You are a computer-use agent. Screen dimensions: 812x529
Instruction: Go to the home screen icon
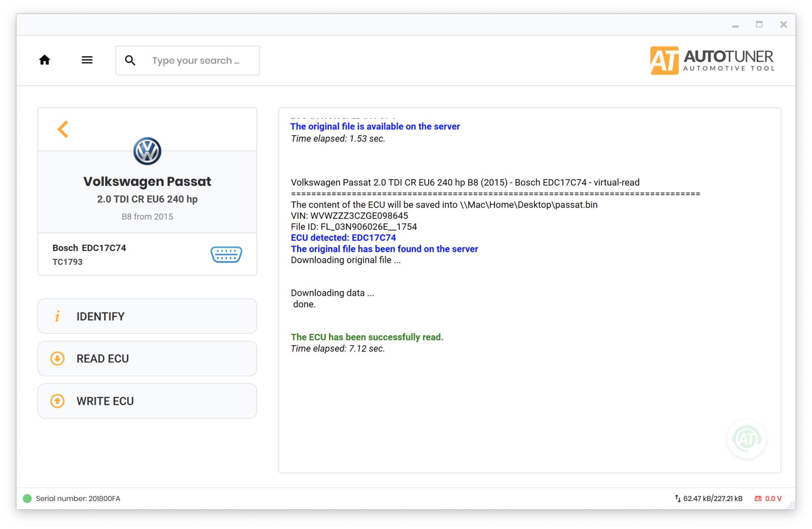pos(45,60)
